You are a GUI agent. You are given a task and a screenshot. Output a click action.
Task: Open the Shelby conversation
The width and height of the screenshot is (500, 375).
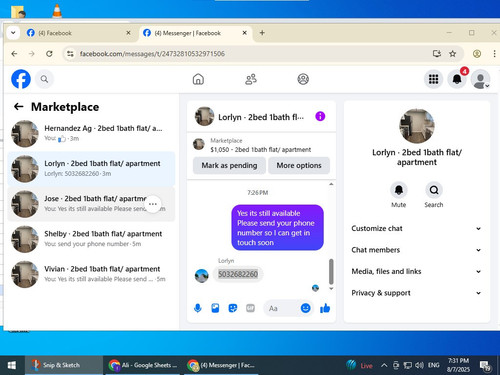pos(91,239)
